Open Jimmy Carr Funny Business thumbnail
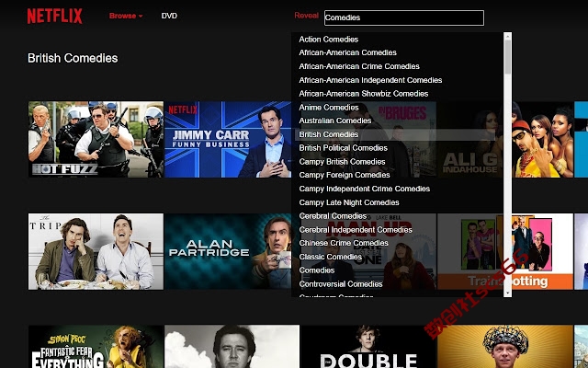The height and width of the screenshot is (368, 588). [x=229, y=139]
